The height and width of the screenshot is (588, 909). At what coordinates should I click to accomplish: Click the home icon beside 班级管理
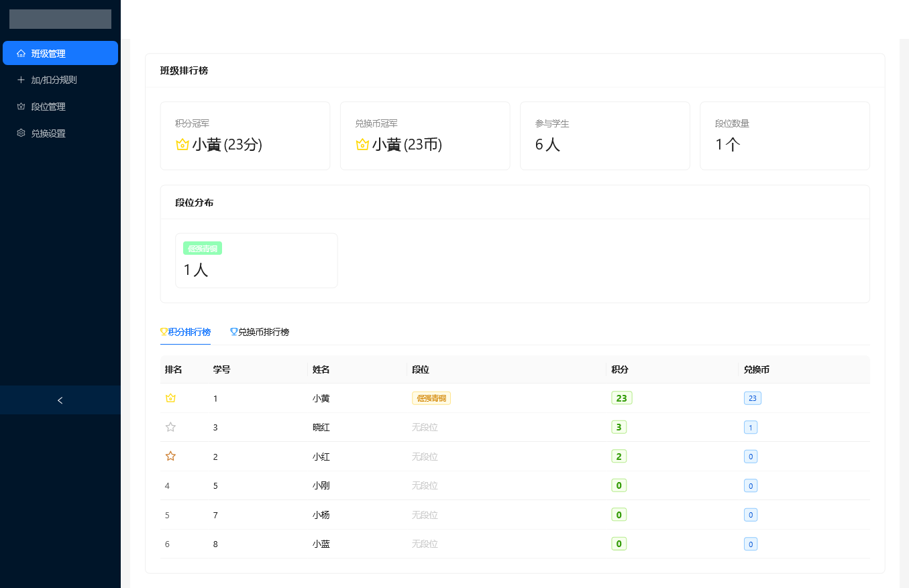click(x=21, y=53)
